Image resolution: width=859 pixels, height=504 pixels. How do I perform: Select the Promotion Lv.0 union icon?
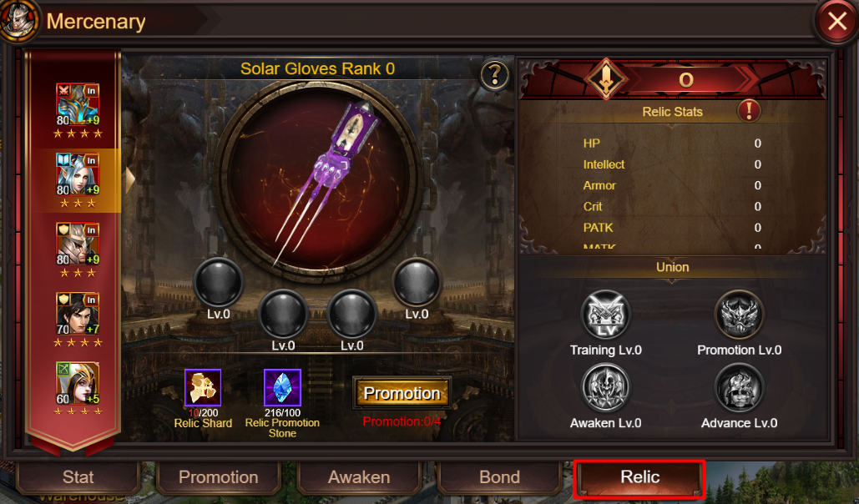[739, 315]
